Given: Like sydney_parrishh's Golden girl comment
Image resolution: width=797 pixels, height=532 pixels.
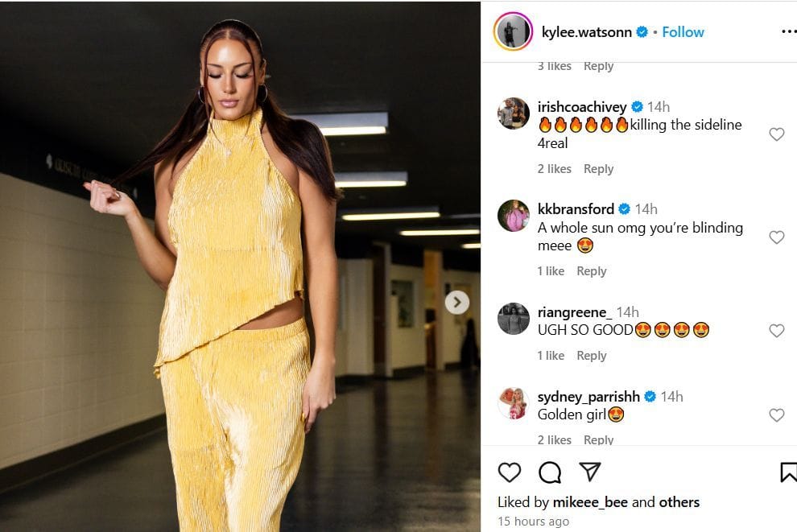Looking at the screenshot, I should 776,415.
